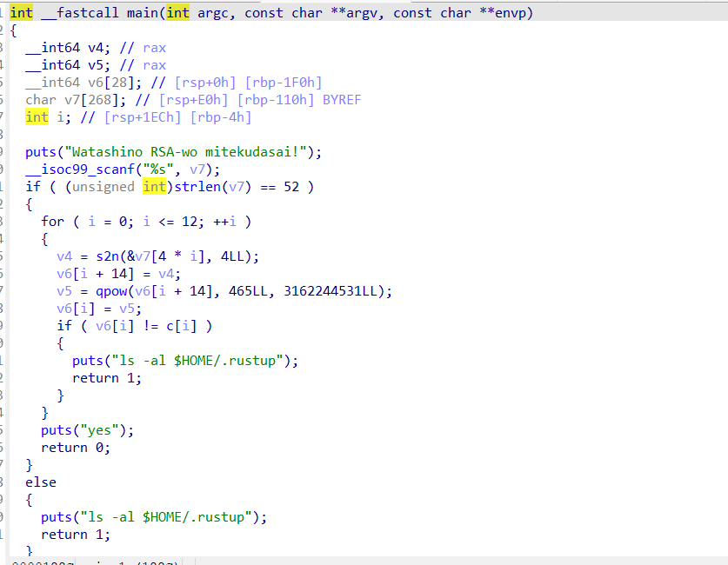Image resolution: width=728 pixels, height=565 pixels.
Task: Click the .rustup string in the else block
Action: click(166, 517)
